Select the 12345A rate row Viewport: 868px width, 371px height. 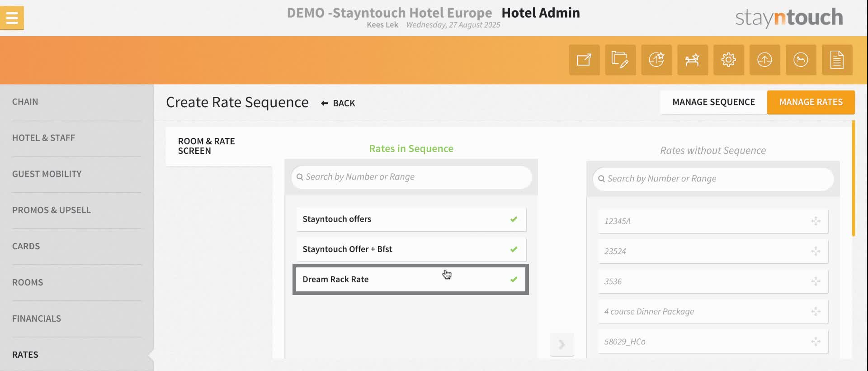click(x=713, y=221)
